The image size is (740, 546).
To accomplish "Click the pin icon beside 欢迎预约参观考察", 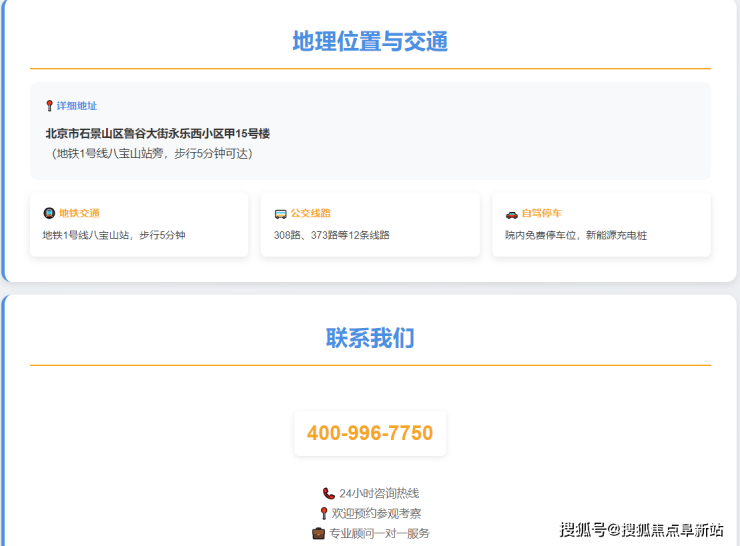I will point(324,513).
